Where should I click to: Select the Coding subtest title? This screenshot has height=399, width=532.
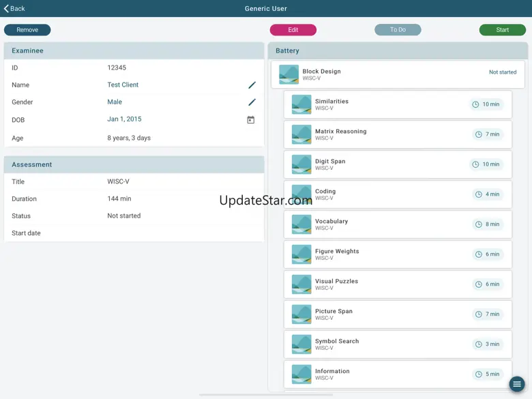325,191
